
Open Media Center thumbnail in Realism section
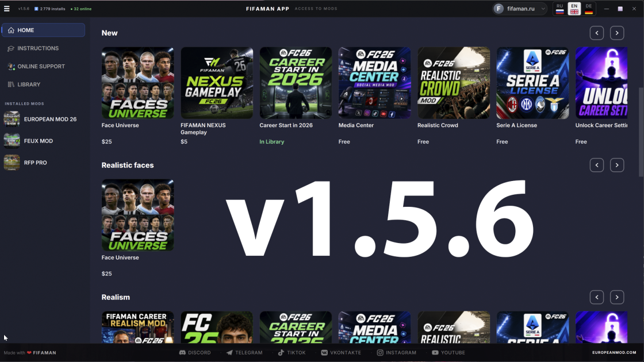click(x=374, y=327)
